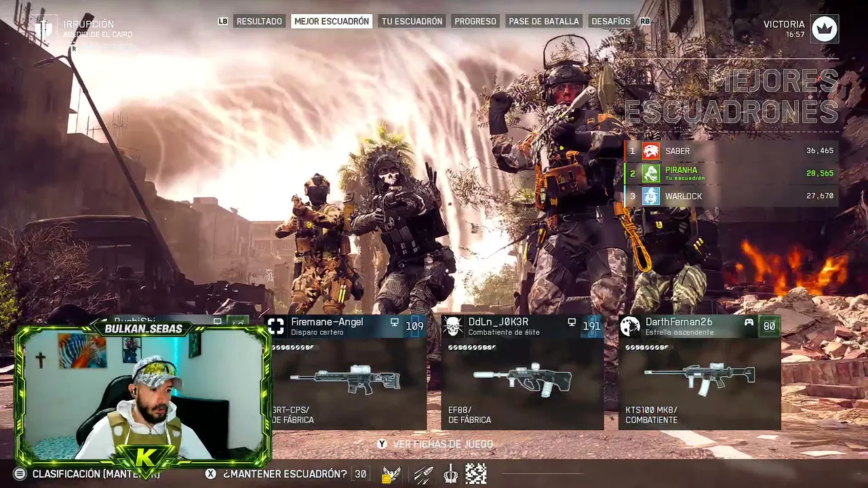Click the 30 countdown timer

[x=361, y=474]
